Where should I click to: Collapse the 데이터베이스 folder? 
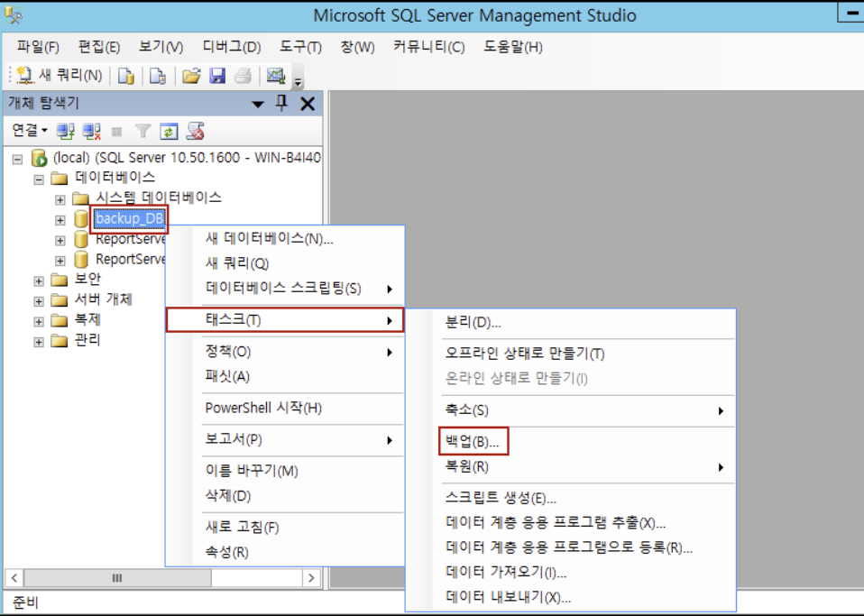click(x=39, y=179)
